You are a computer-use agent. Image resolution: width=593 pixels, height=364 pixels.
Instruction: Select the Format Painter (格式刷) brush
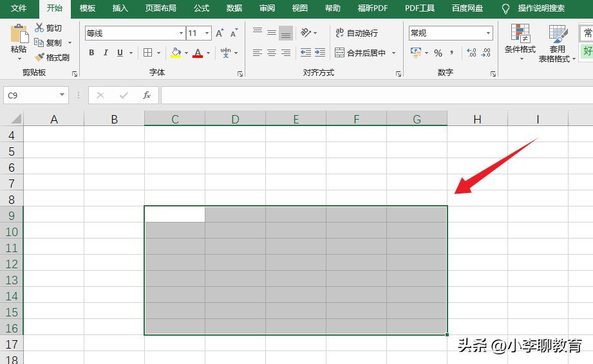[52, 57]
